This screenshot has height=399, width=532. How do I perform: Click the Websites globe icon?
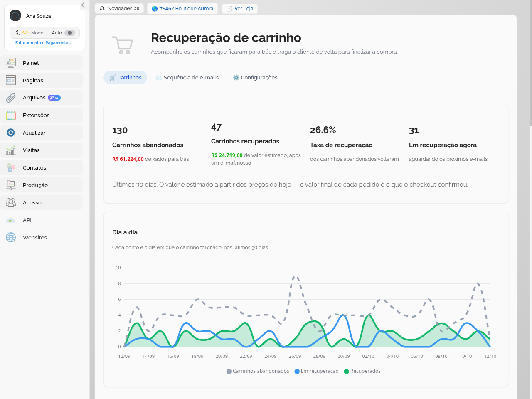coord(11,237)
